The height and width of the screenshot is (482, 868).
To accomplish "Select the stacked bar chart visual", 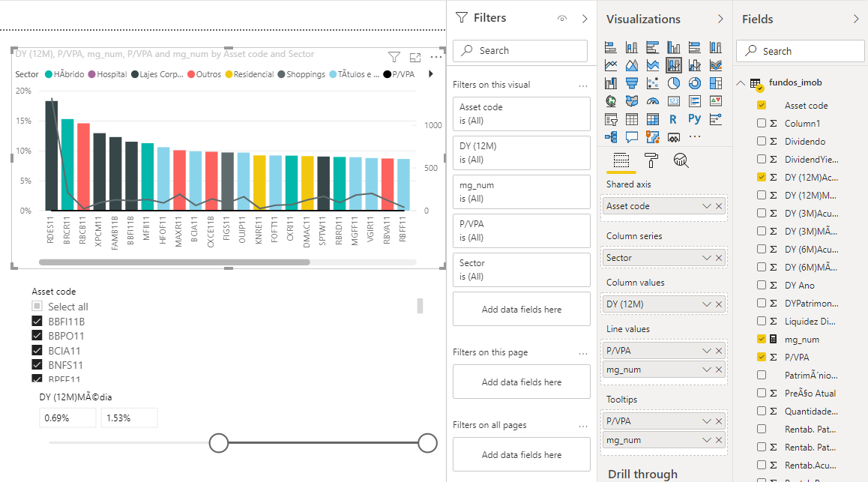I will click(611, 47).
